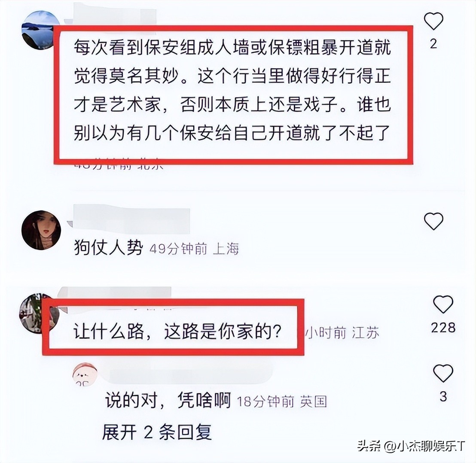Like the 让什么路 comment with 228 likes
This screenshot has width=476, height=463.
pyautogui.click(x=443, y=304)
